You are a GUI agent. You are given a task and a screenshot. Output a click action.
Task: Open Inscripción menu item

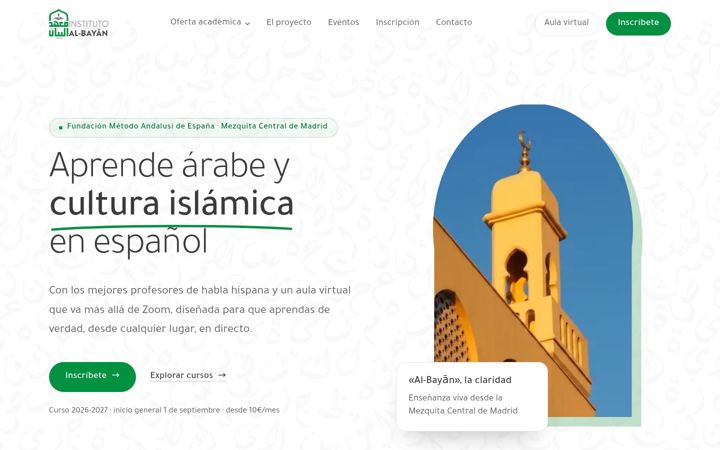[x=397, y=22]
